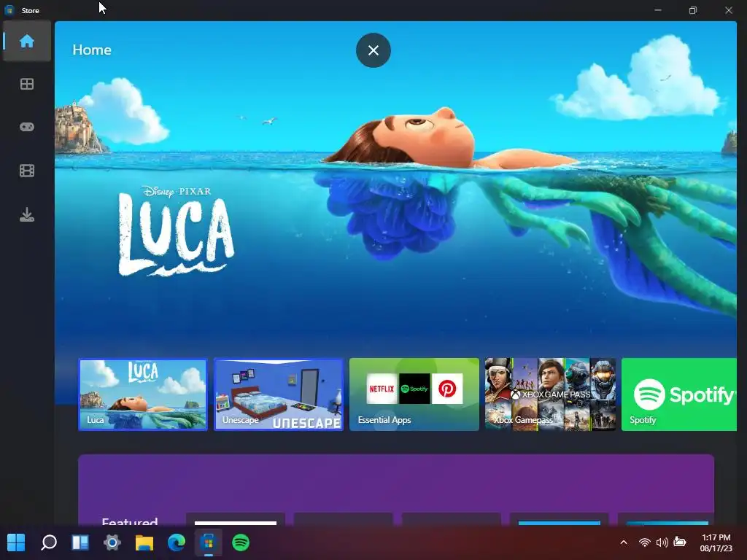Open the Home tab in sidebar
747x560 pixels.
point(27,41)
